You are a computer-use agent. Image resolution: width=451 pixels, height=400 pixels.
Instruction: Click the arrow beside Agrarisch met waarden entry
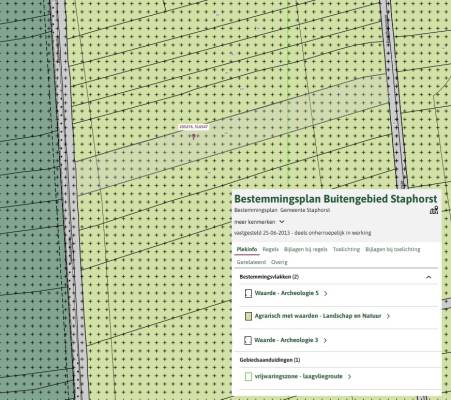(x=388, y=316)
